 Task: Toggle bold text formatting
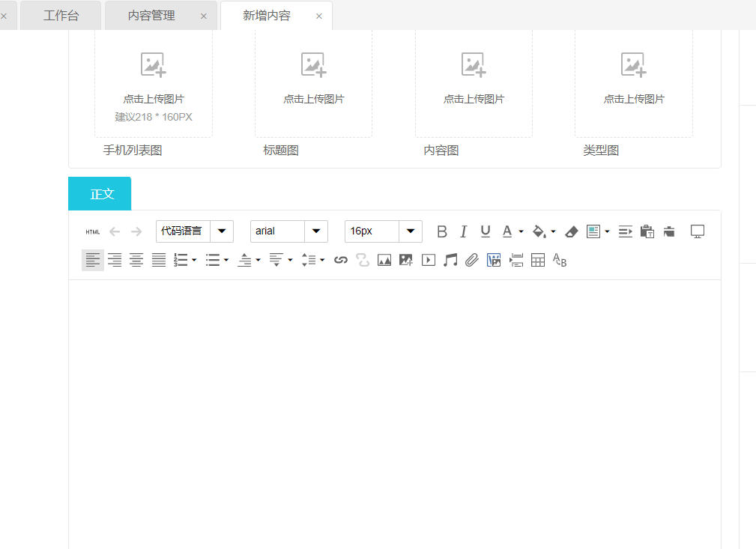click(442, 232)
